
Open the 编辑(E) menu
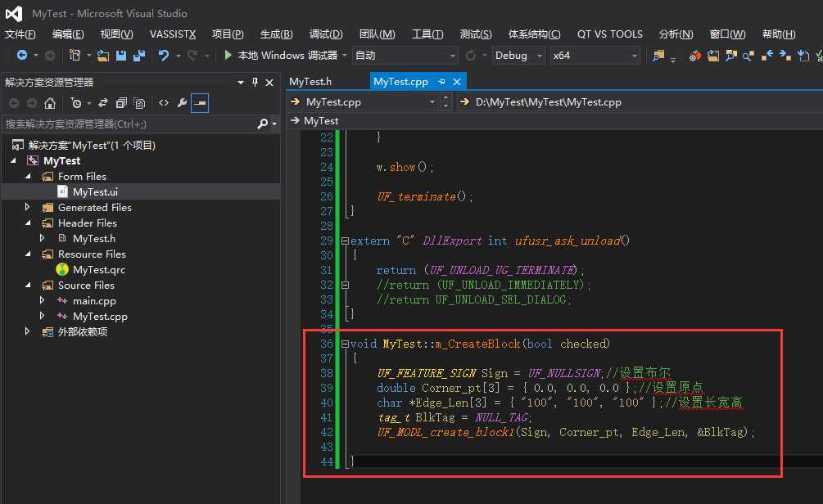pos(68,34)
